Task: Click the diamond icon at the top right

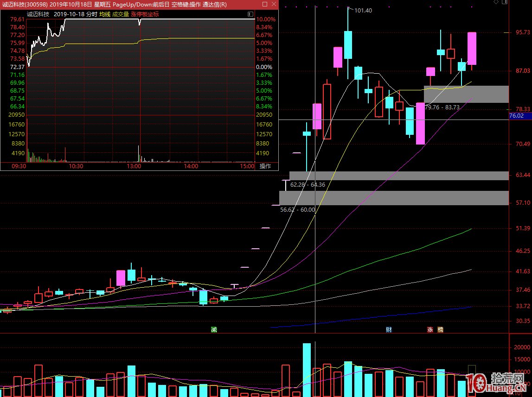Action: pyautogui.click(x=496, y=2)
